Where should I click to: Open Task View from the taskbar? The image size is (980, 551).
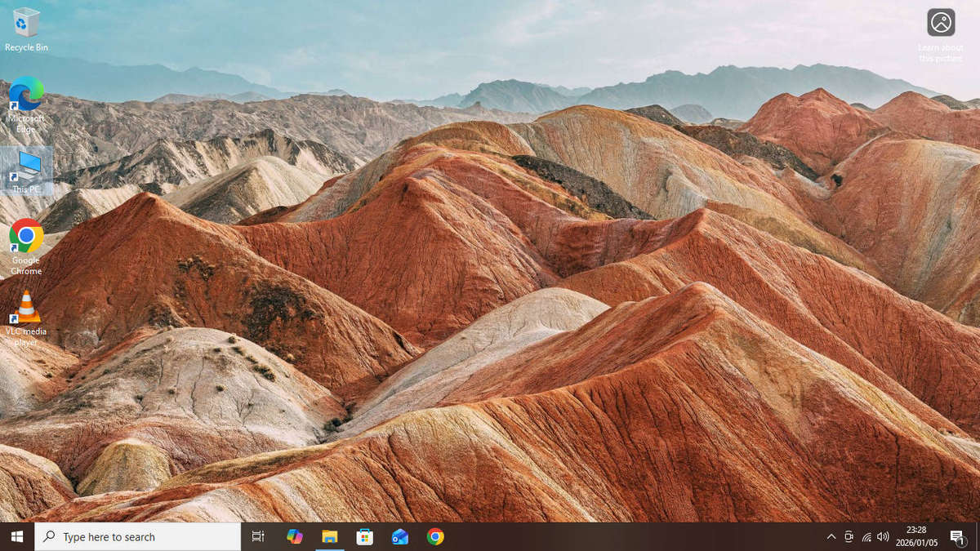pyautogui.click(x=258, y=536)
